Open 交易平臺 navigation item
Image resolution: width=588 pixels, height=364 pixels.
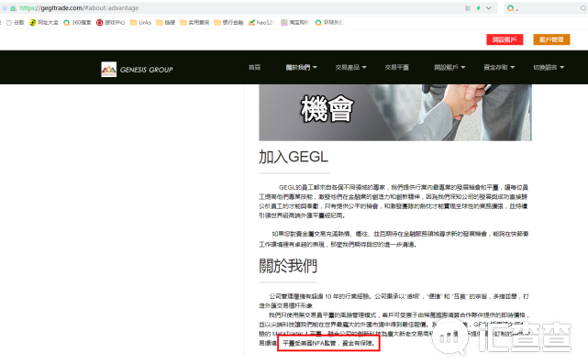[x=397, y=68]
